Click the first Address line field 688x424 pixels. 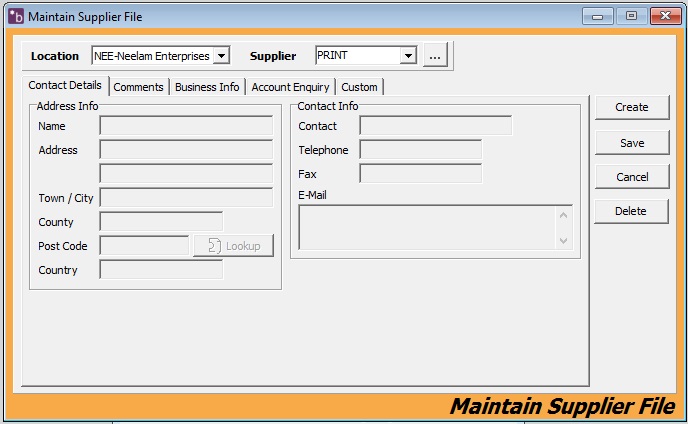(x=186, y=150)
